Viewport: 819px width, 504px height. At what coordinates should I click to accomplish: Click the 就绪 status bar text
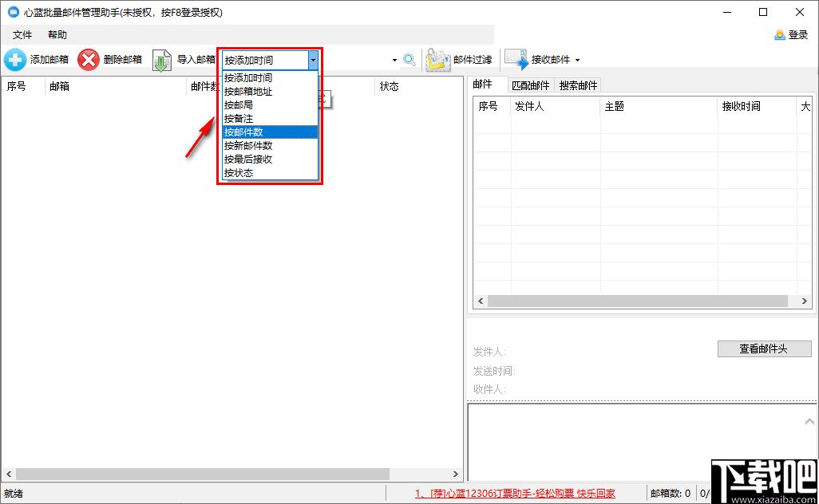coord(14,493)
